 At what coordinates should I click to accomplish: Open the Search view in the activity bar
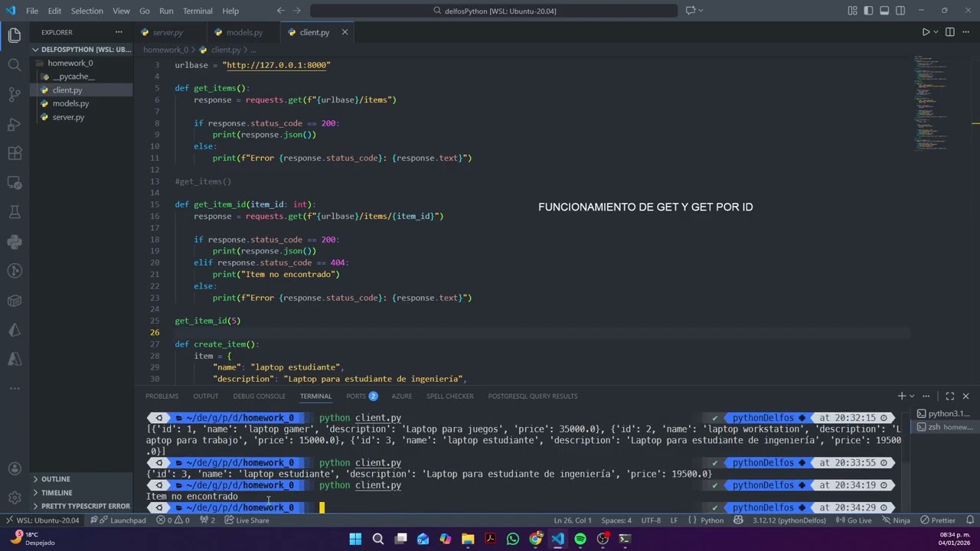tap(15, 65)
